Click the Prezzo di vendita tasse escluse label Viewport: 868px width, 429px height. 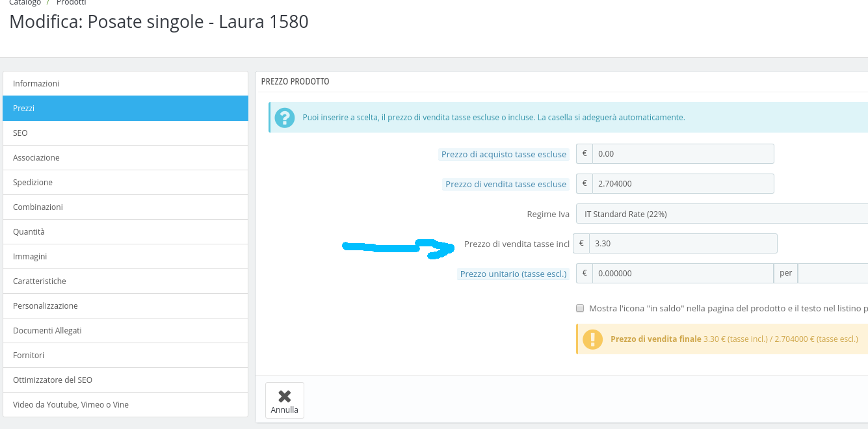pyautogui.click(x=506, y=185)
